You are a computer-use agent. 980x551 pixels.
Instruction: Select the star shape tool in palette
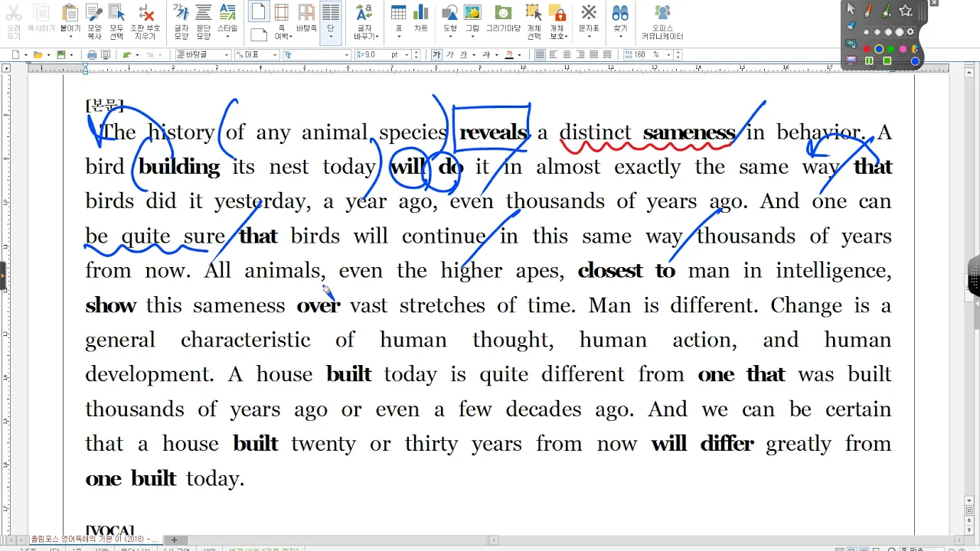[x=906, y=10]
